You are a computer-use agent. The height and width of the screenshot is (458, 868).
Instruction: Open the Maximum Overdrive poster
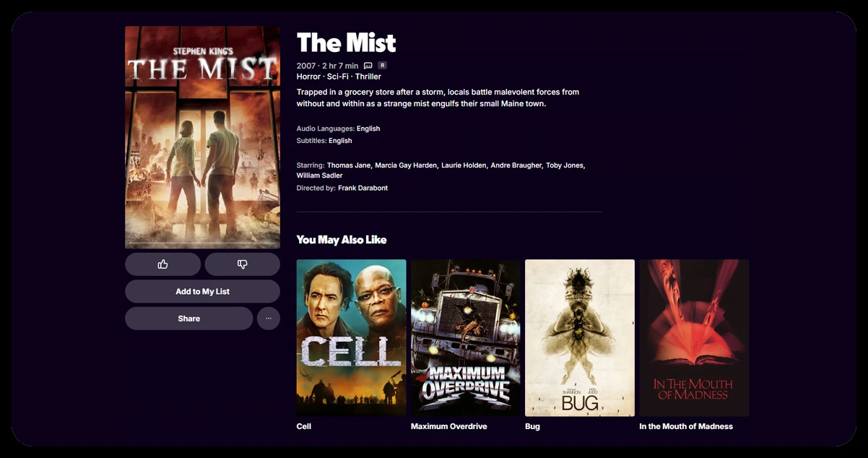tap(465, 337)
